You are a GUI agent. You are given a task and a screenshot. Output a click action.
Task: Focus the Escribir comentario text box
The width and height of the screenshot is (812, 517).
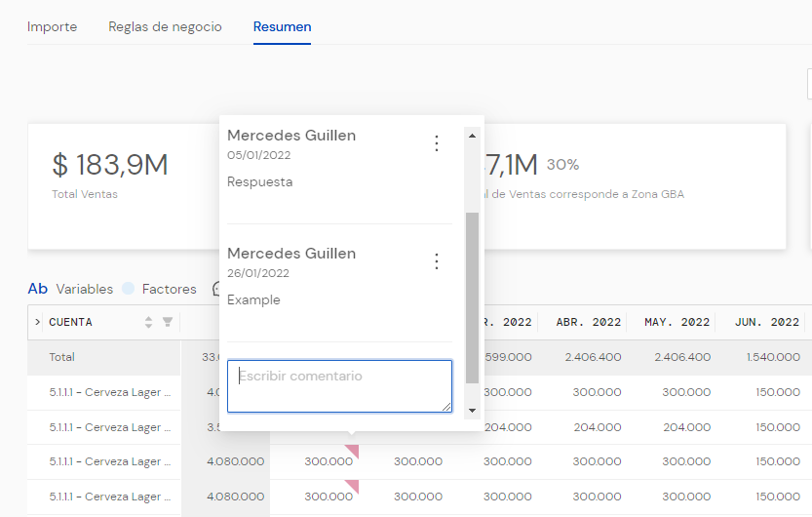339,386
